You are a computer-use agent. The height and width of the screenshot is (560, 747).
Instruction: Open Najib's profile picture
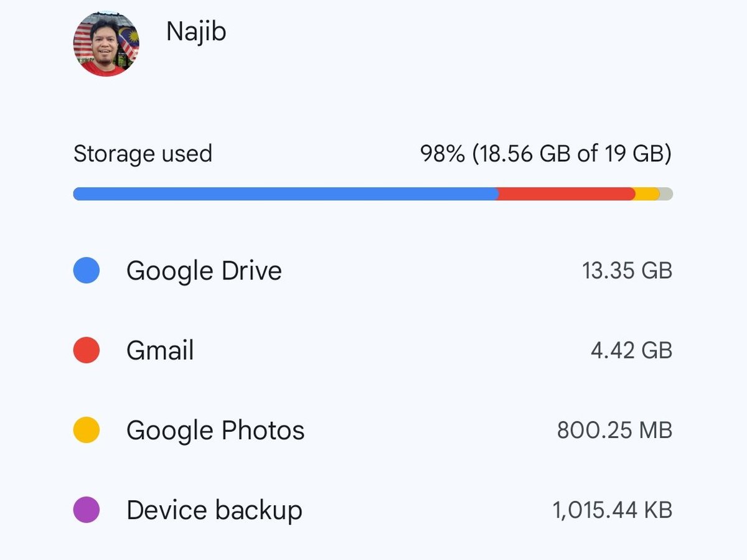pos(106,44)
